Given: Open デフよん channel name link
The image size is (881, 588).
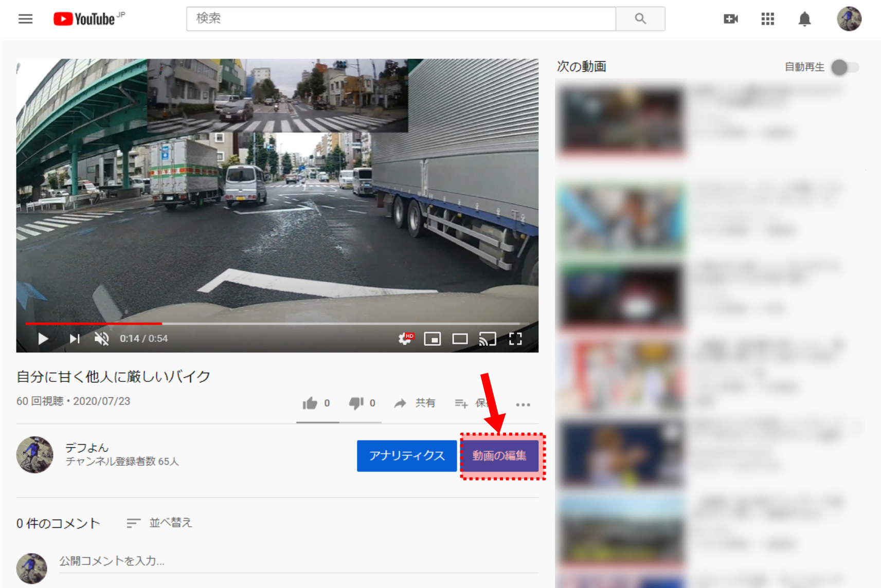Looking at the screenshot, I should click(x=87, y=448).
